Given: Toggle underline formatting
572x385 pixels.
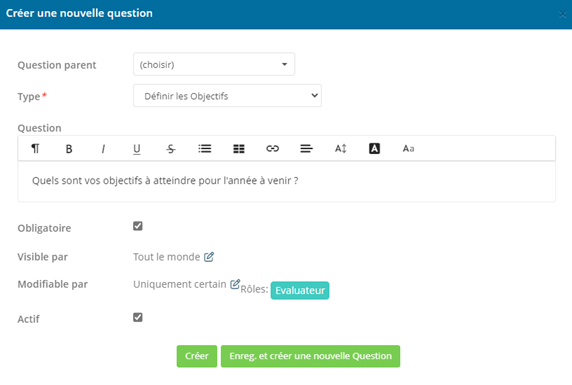Looking at the screenshot, I should (137, 149).
